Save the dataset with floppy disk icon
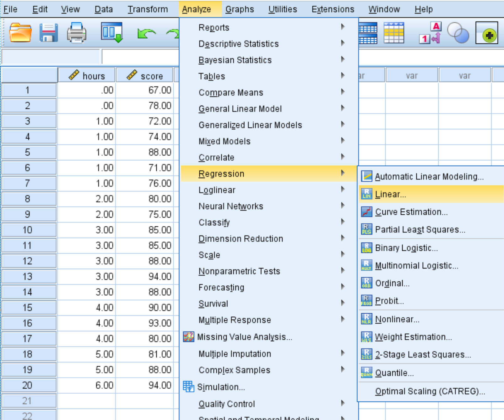504x420 pixels. click(x=48, y=32)
